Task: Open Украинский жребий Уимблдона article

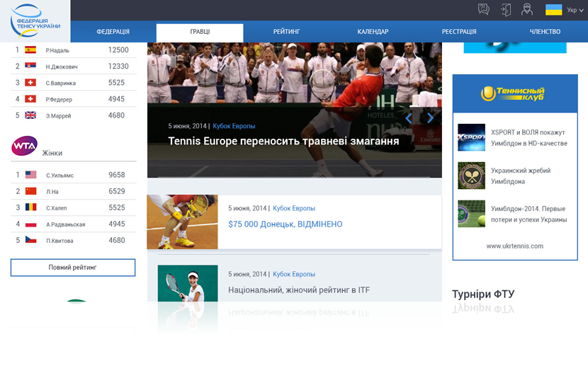Action: 521,176
